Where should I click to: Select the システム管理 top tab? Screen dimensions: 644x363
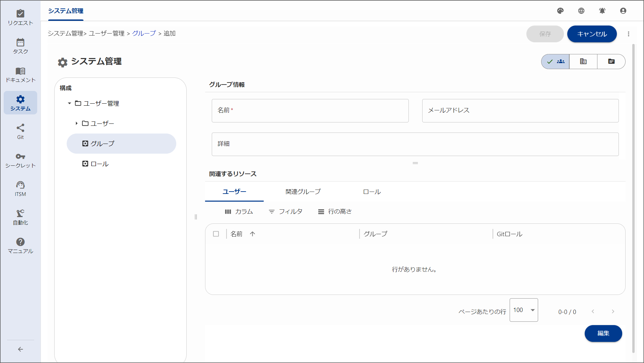(x=66, y=11)
